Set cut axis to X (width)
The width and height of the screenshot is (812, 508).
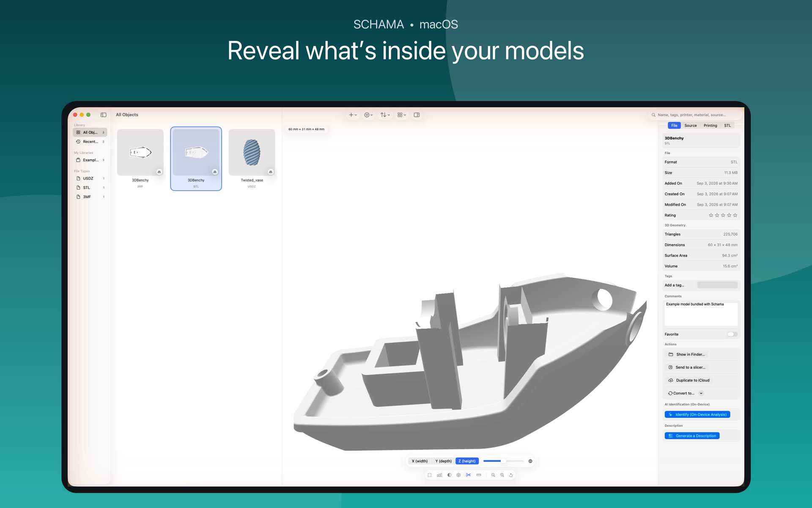420,461
